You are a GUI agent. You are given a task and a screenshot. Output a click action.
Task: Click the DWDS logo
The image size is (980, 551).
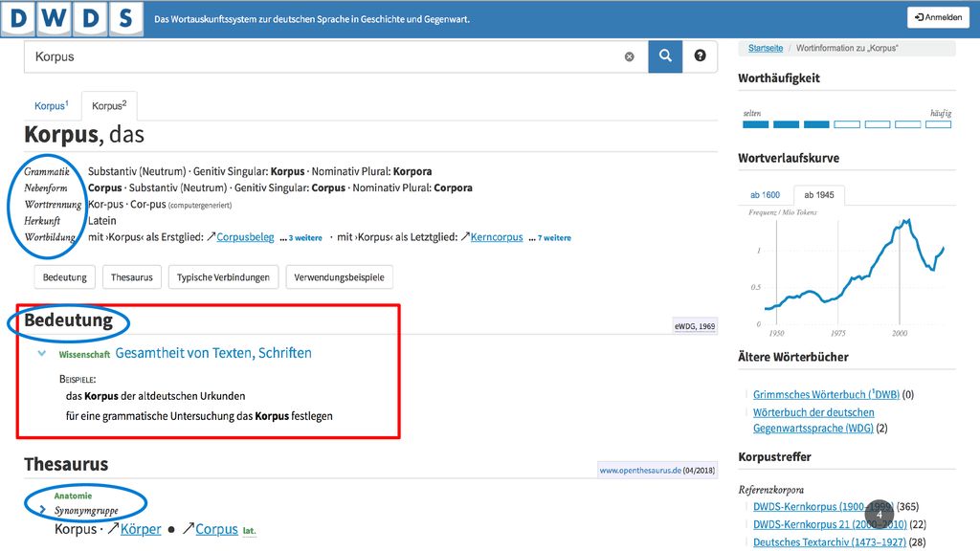point(72,19)
